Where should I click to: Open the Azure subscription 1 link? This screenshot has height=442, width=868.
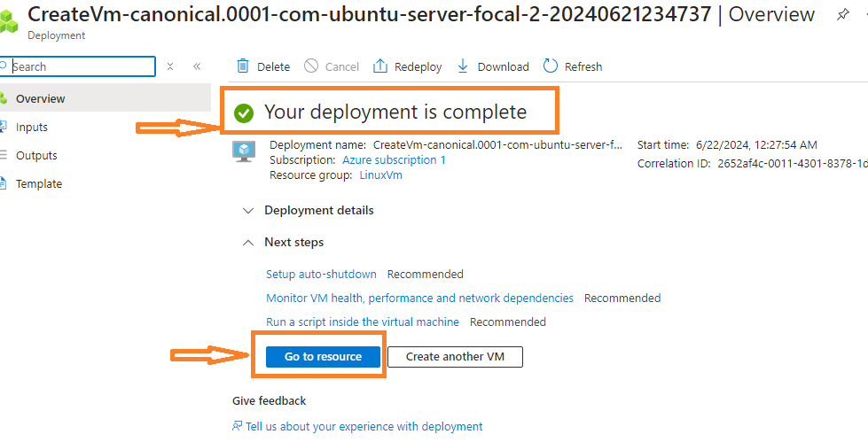coord(394,160)
